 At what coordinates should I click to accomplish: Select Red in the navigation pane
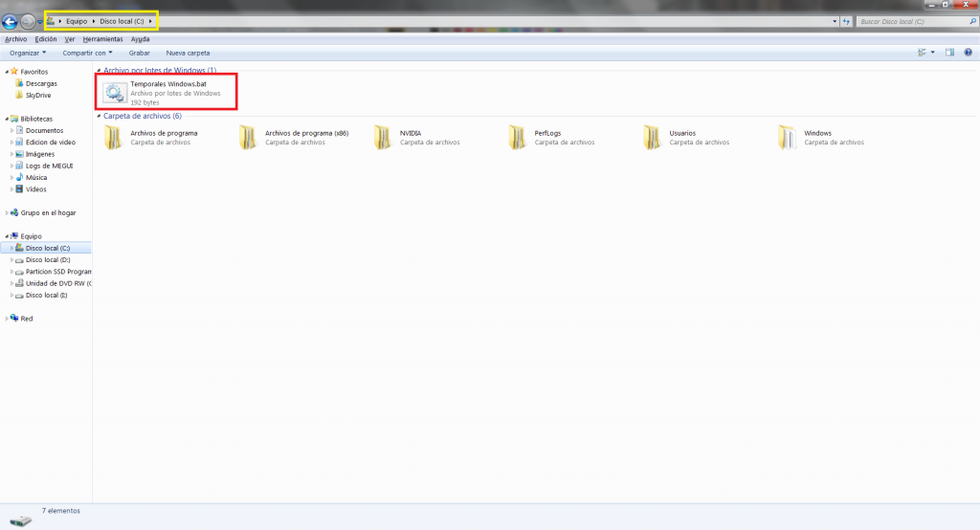pos(26,319)
